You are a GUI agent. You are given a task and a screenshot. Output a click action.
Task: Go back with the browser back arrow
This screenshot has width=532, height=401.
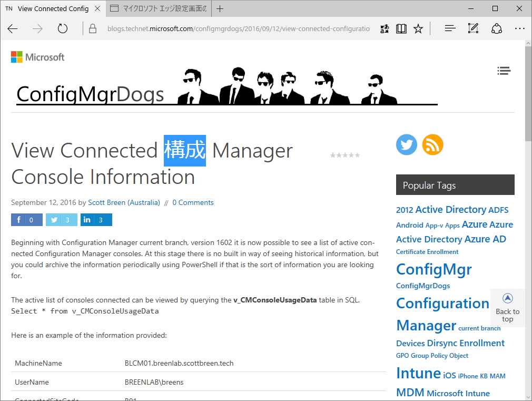[x=13, y=29]
